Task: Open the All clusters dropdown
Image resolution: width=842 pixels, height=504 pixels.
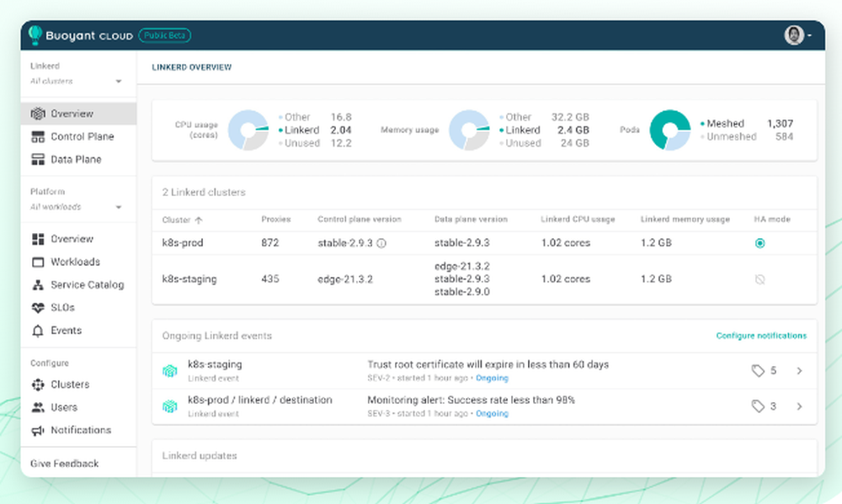Action: pos(77,81)
